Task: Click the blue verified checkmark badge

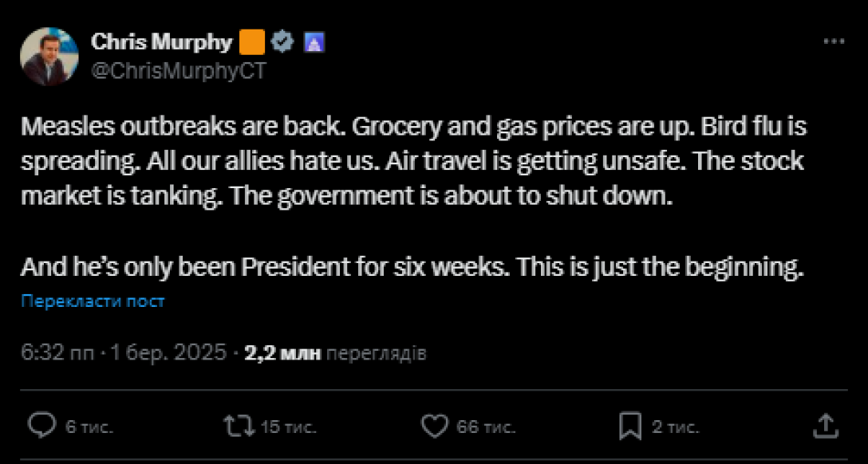Action: coord(282,42)
